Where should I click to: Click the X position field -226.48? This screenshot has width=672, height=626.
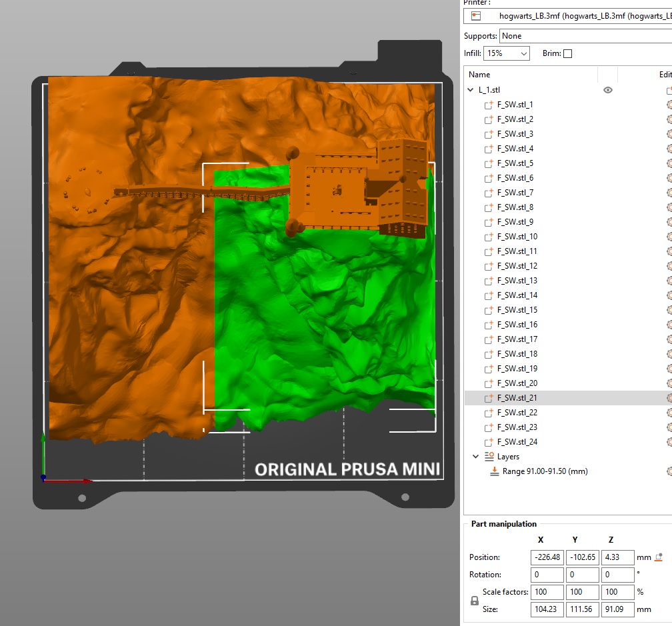tap(547, 557)
